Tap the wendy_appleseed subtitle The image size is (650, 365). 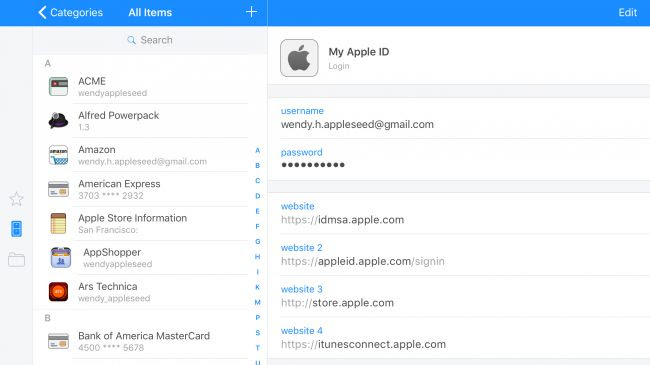[x=114, y=298]
